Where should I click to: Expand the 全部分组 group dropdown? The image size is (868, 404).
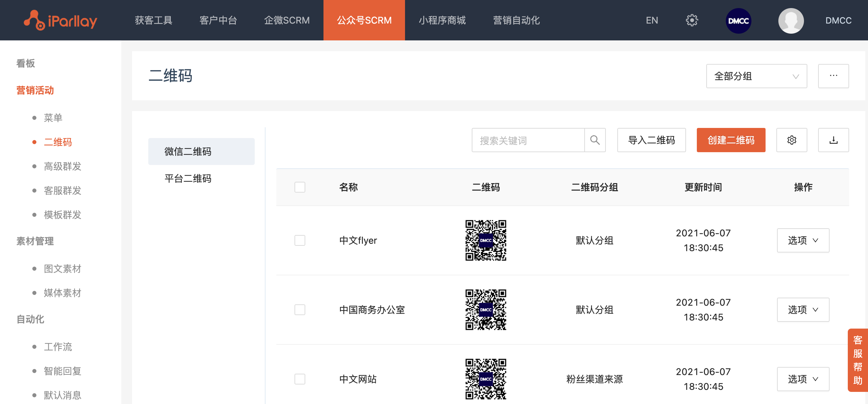point(756,76)
